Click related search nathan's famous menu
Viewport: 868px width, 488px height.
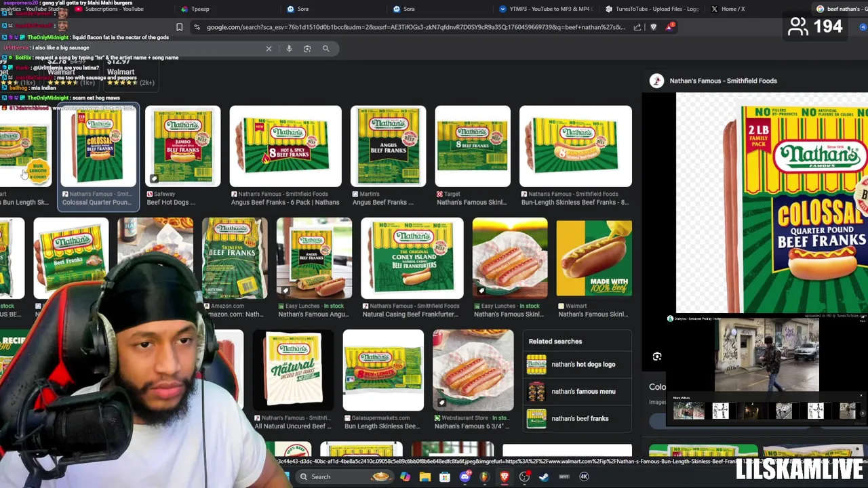coord(578,392)
